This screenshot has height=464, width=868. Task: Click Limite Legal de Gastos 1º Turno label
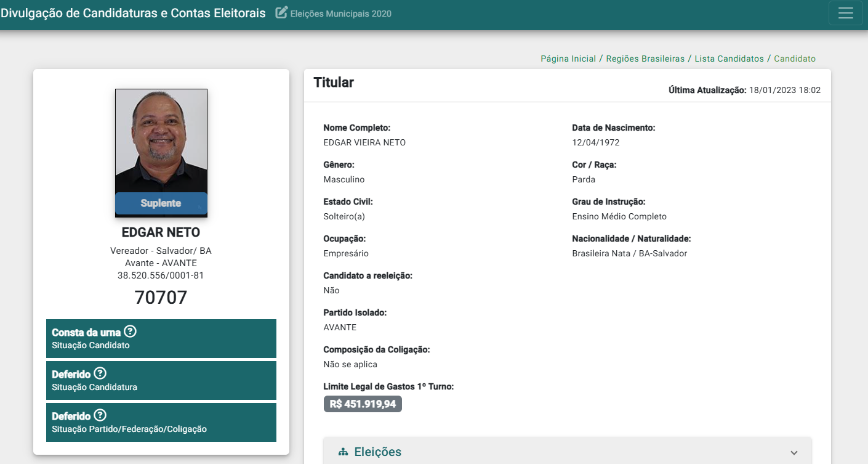388,386
